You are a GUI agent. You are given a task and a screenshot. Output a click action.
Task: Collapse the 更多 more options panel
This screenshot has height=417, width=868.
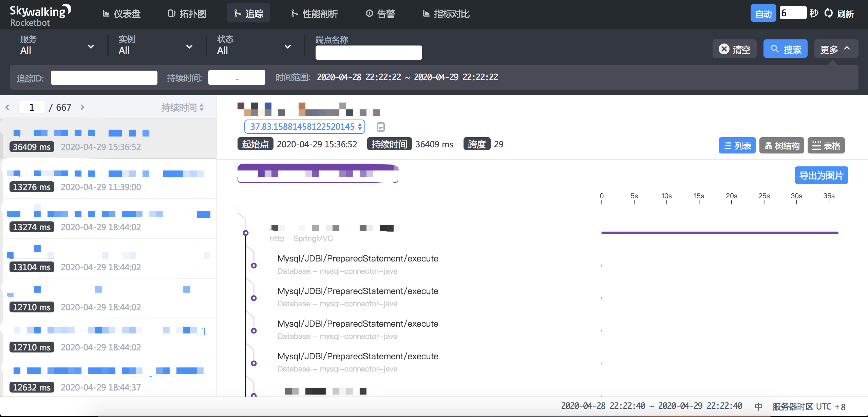pos(836,49)
